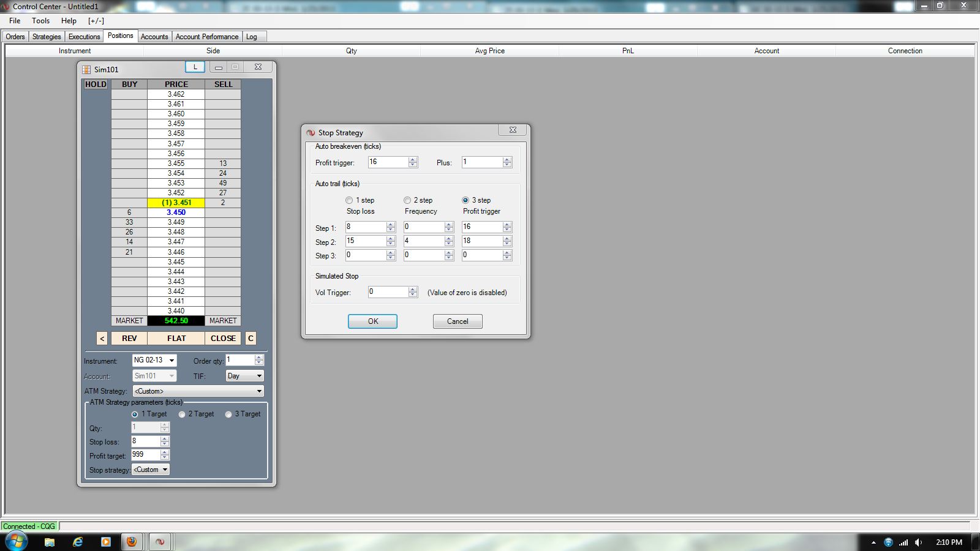Open the Tools menu
The image size is (980, 551).
41,21
